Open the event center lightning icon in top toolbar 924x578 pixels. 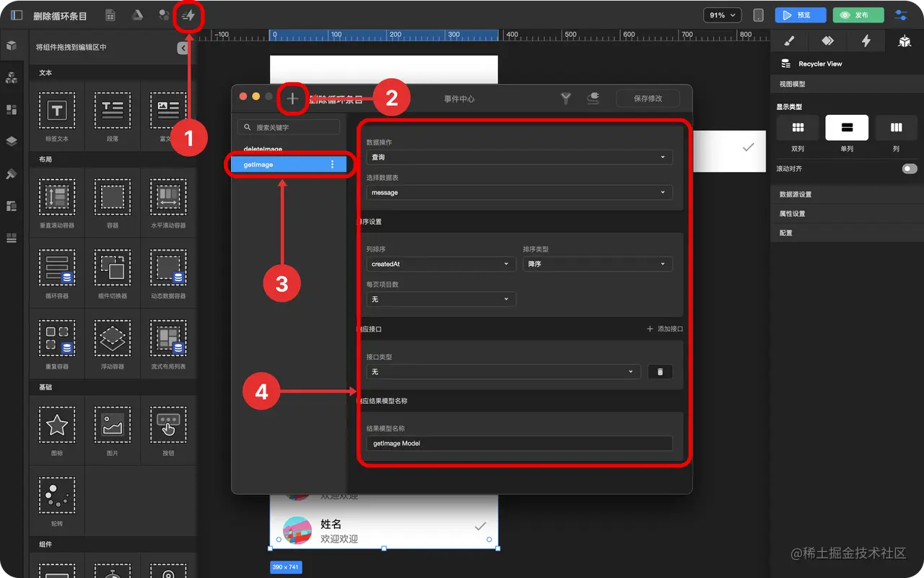(x=189, y=15)
